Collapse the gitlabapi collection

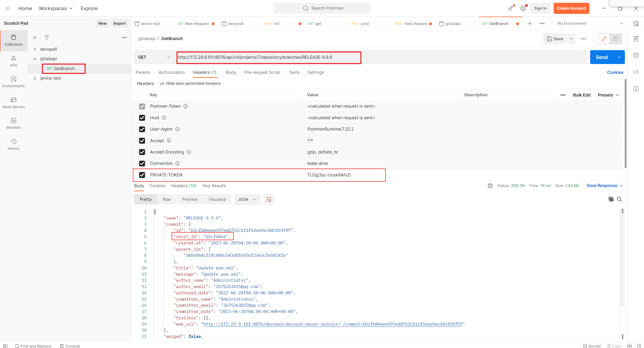click(35, 59)
